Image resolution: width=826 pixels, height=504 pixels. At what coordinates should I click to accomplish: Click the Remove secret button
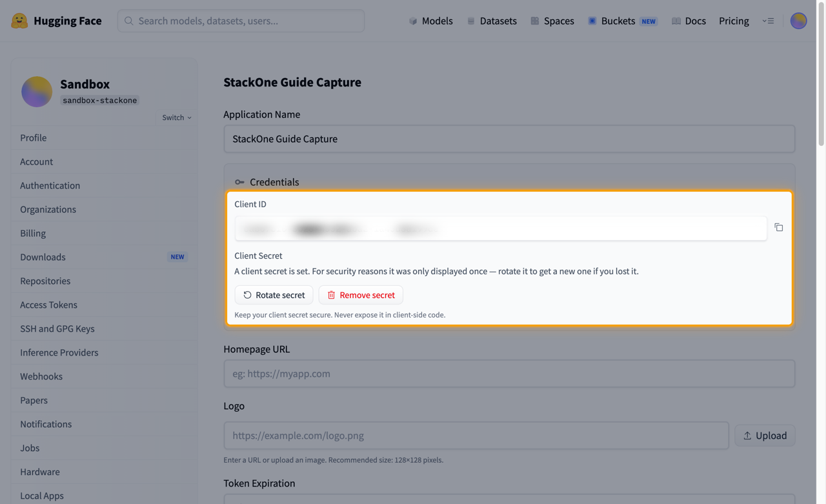[x=361, y=295]
